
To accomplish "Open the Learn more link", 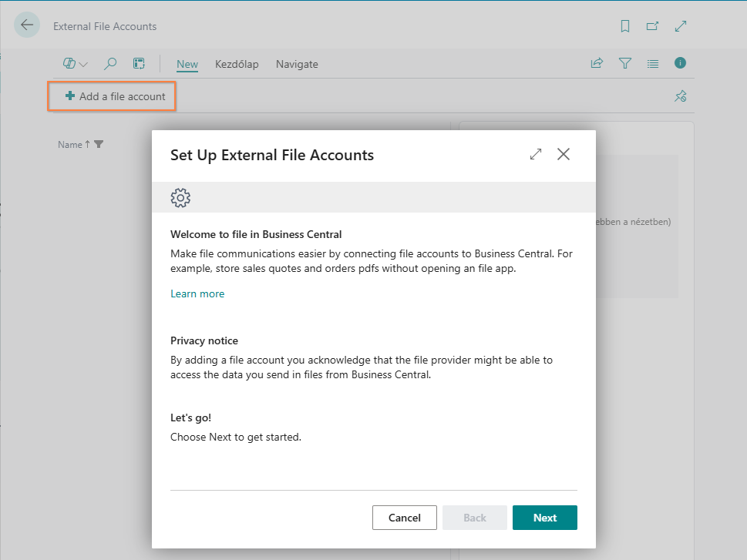I will coord(197,293).
